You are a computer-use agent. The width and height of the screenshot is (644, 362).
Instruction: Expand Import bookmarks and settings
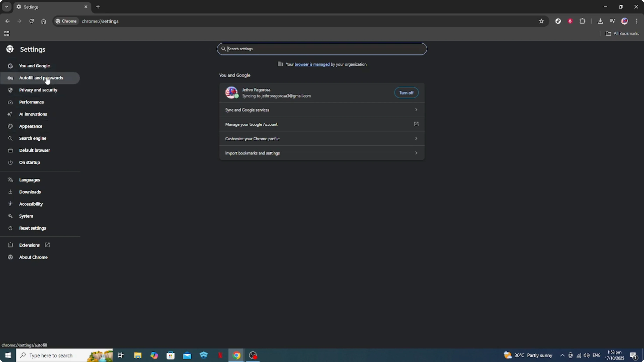coord(322,153)
